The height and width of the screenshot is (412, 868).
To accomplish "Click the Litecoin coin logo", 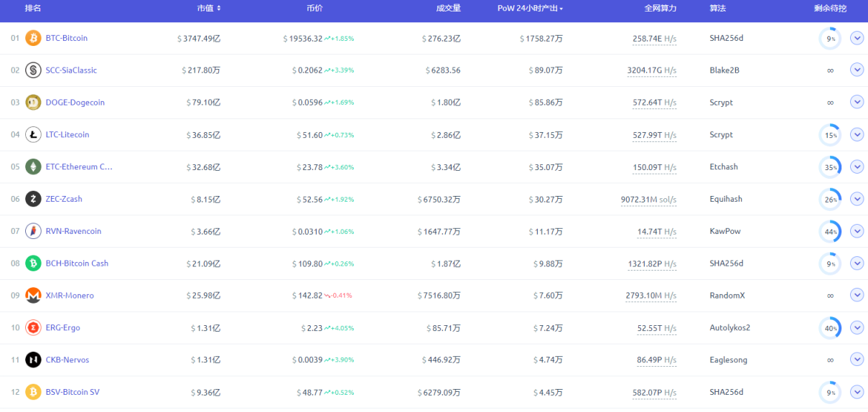I will point(33,135).
